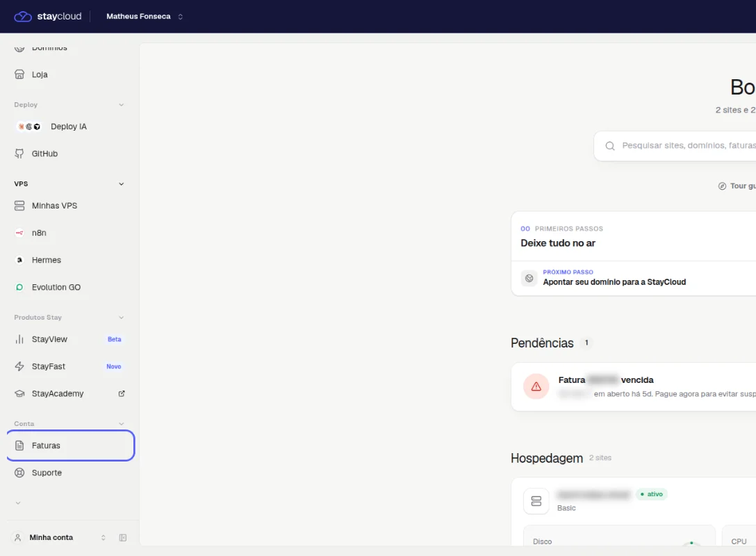
Task: Collapse the sidebar panel icon
Action: [x=123, y=538]
